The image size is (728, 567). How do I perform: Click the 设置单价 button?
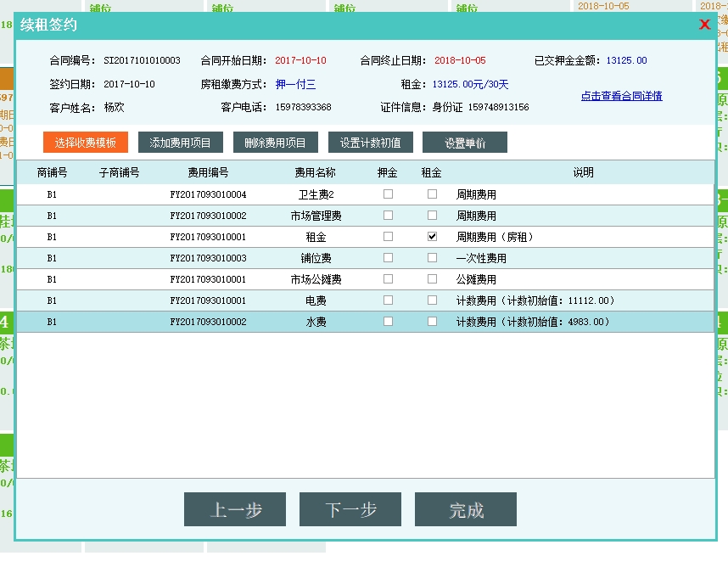click(x=465, y=143)
